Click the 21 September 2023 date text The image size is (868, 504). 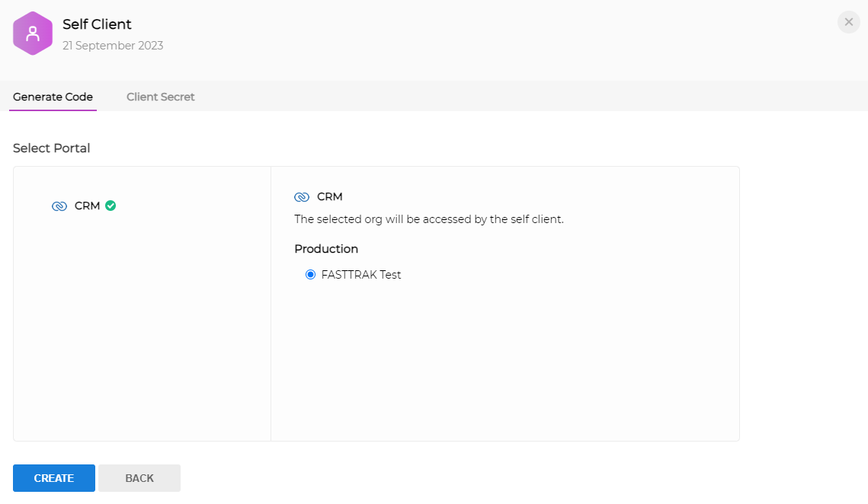coord(113,46)
